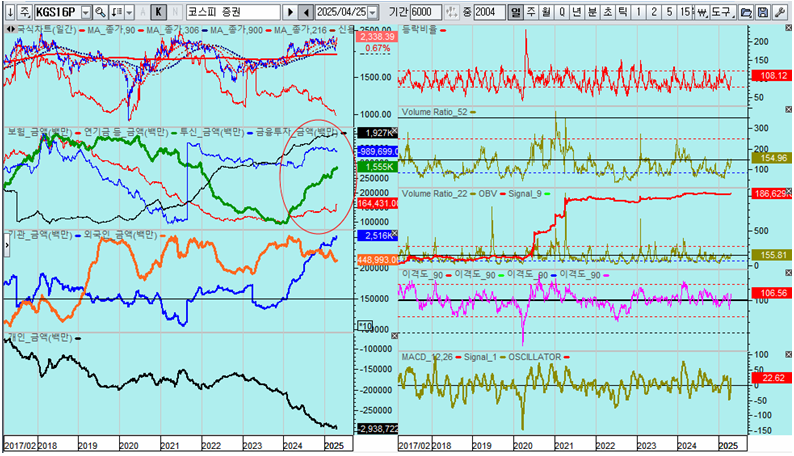Click the 기간 input field showing 6000
The width and height of the screenshot is (794, 456).
423,11
